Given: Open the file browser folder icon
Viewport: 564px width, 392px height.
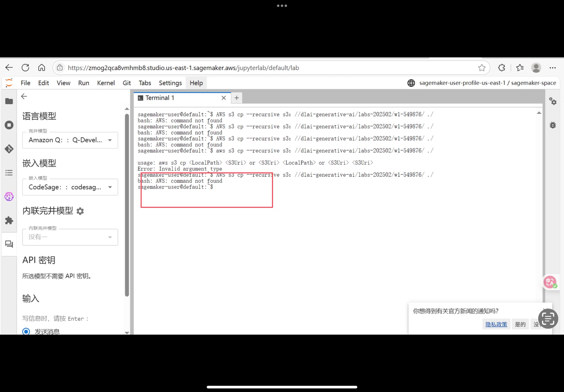Looking at the screenshot, I should pos(9,101).
